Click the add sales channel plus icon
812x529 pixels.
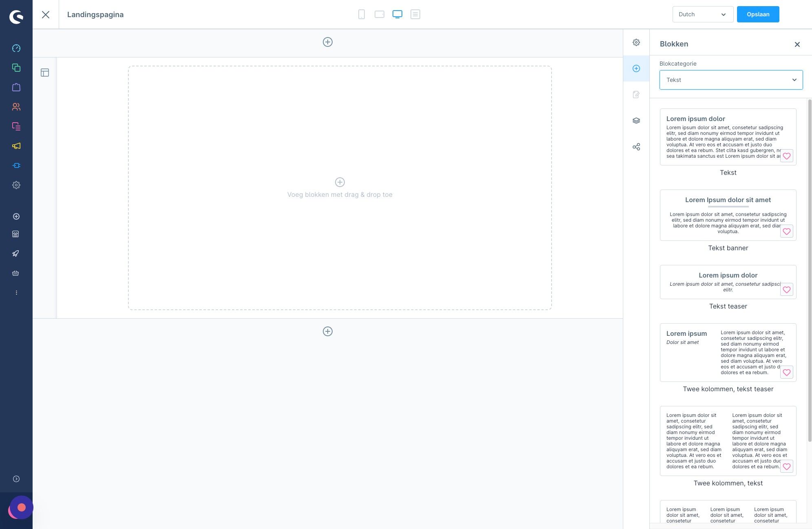(16, 216)
